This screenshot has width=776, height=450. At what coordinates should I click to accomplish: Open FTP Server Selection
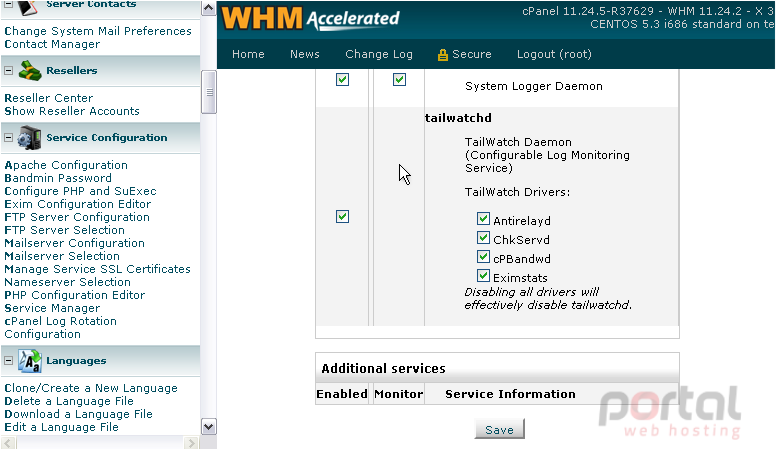[x=64, y=230]
